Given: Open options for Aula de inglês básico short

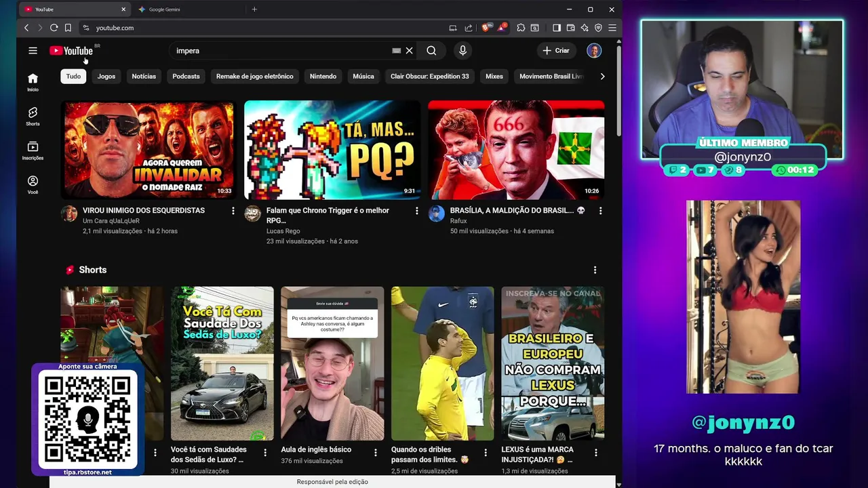Looking at the screenshot, I should point(375,452).
